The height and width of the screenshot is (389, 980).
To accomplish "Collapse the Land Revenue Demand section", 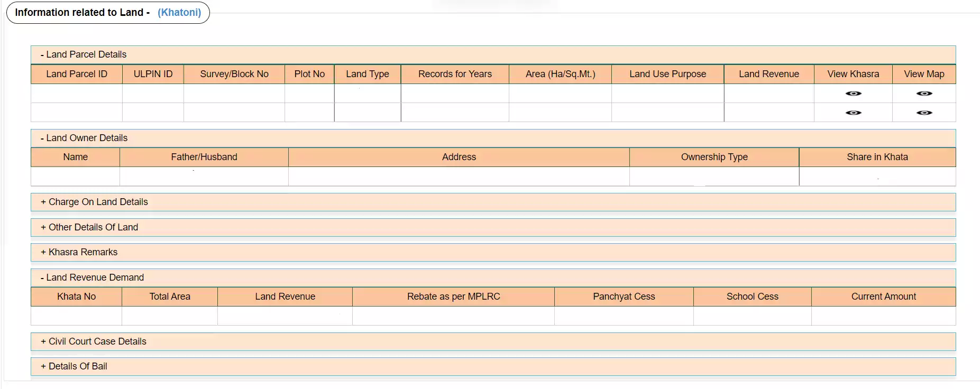I will click(x=493, y=277).
